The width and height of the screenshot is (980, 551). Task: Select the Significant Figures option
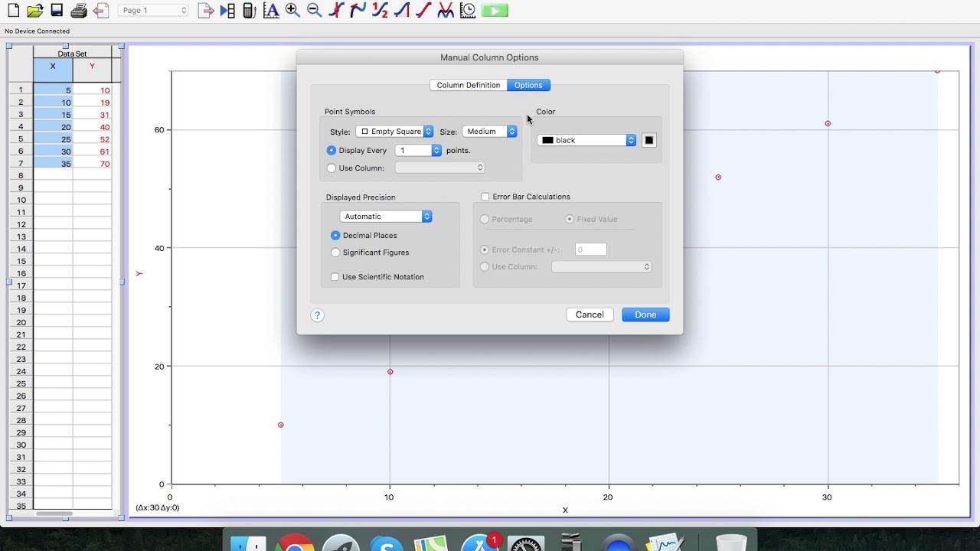click(x=335, y=253)
